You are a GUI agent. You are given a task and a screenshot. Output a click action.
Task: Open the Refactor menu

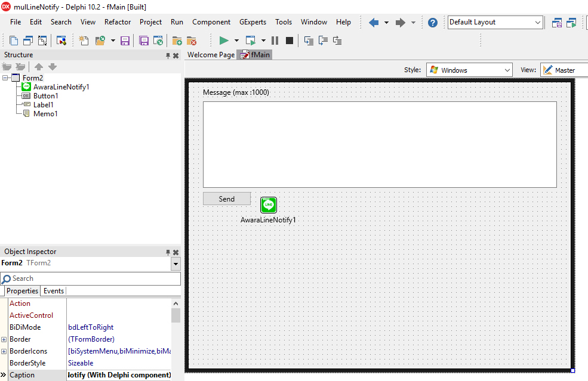[x=118, y=22]
